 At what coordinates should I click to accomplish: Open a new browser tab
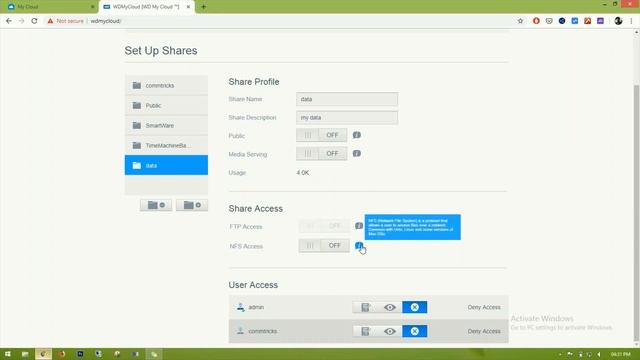click(x=203, y=7)
